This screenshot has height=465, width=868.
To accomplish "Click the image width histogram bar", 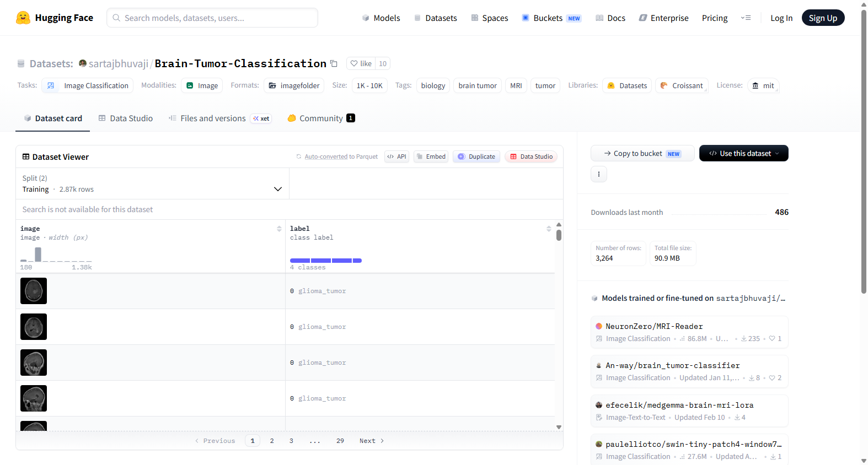I will 38,255.
